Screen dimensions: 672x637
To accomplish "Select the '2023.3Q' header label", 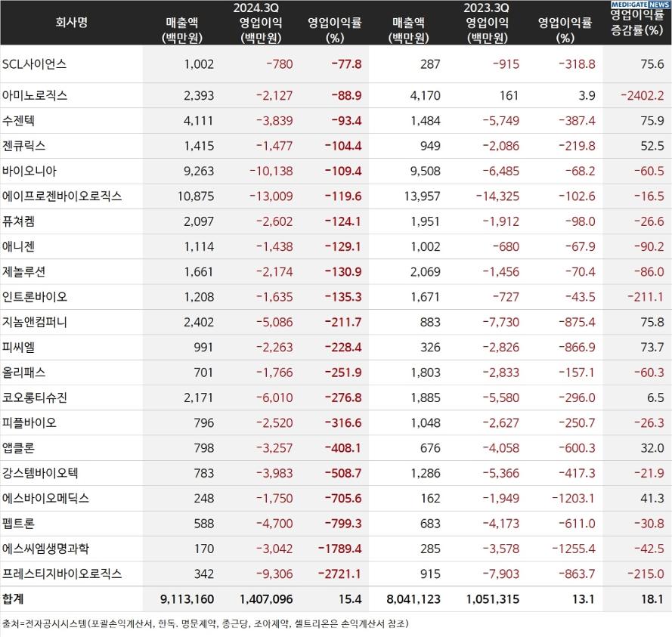I will [486, 8].
